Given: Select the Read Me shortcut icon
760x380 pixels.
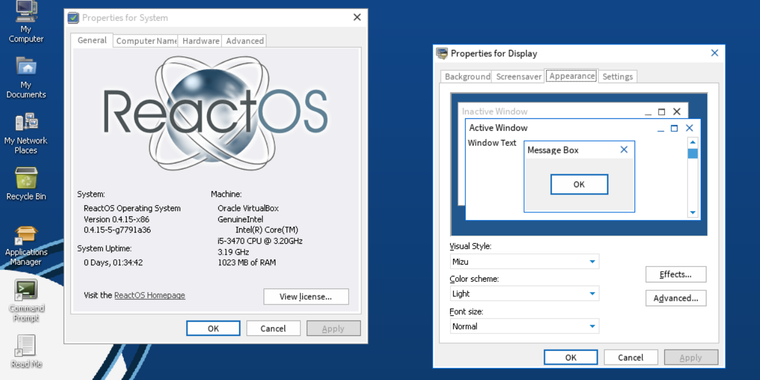Looking at the screenshot, I should (26, 352).
